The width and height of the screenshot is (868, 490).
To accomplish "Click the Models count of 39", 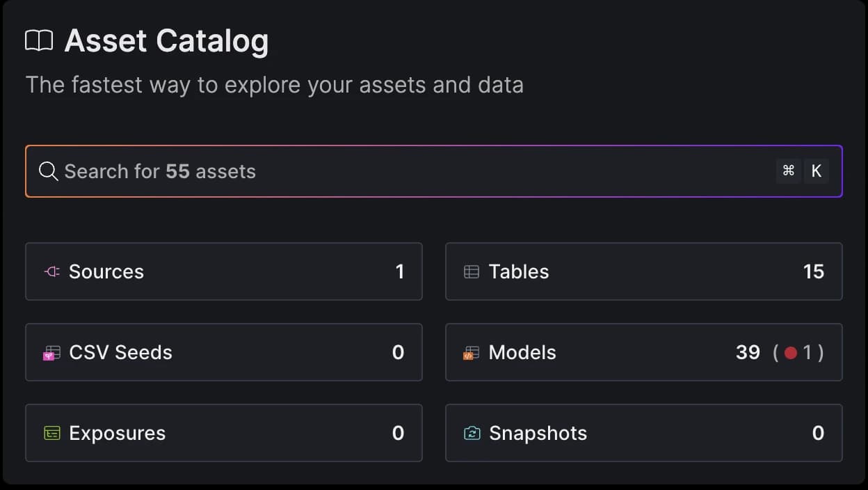I will click(x=748, y=353).
